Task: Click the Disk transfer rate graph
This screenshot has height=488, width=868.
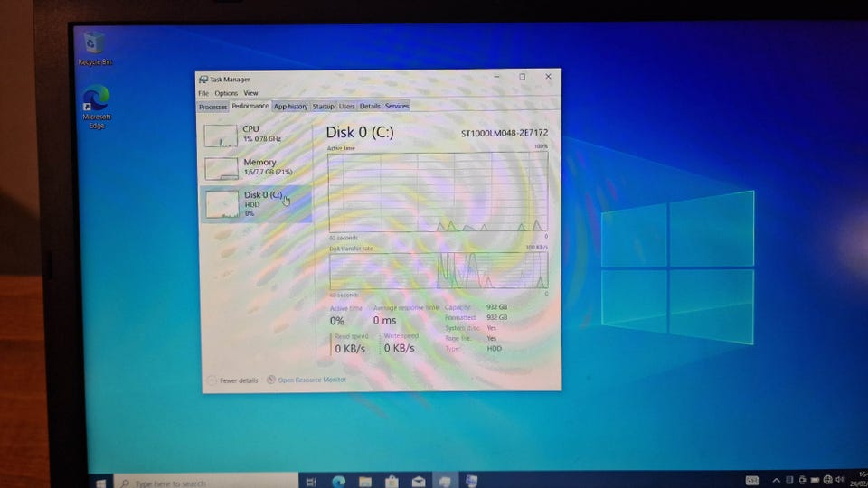Action: click(439, 271)
